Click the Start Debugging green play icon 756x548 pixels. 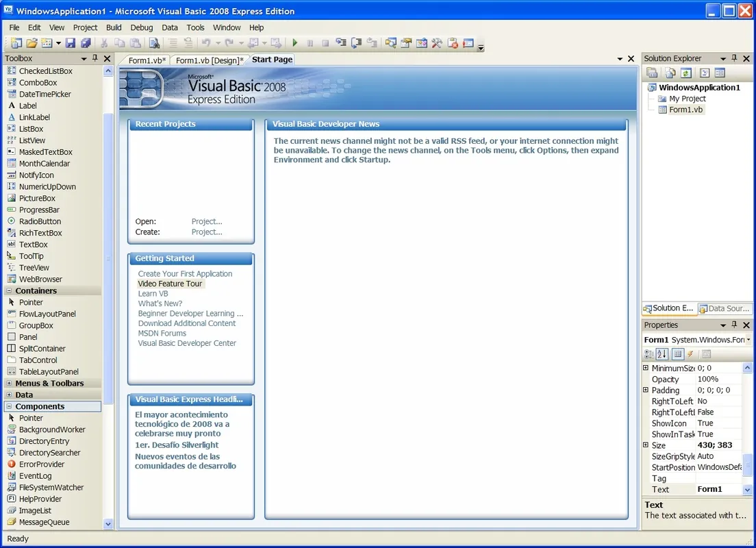coord(294,42)
